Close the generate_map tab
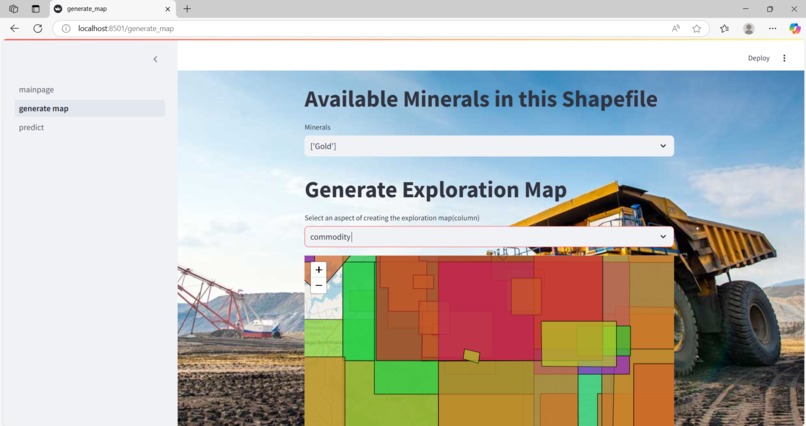Screen dimensions: 806x426 coord(168,9)
